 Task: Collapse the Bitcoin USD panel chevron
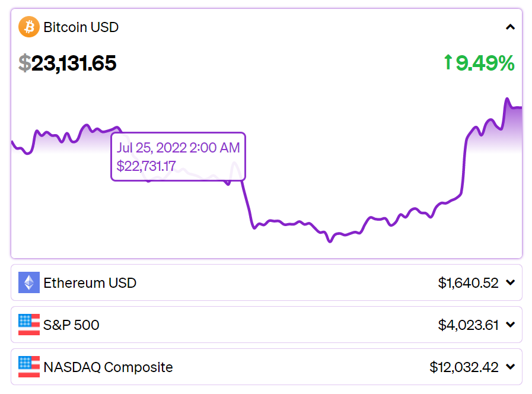point(510,27)
